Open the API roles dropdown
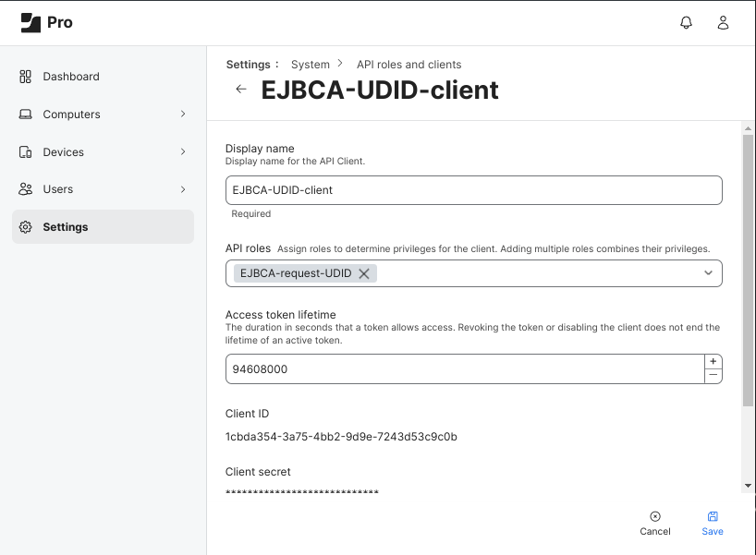Image resolution: width=756 pixels, height=555 pixels. [708, 273]
